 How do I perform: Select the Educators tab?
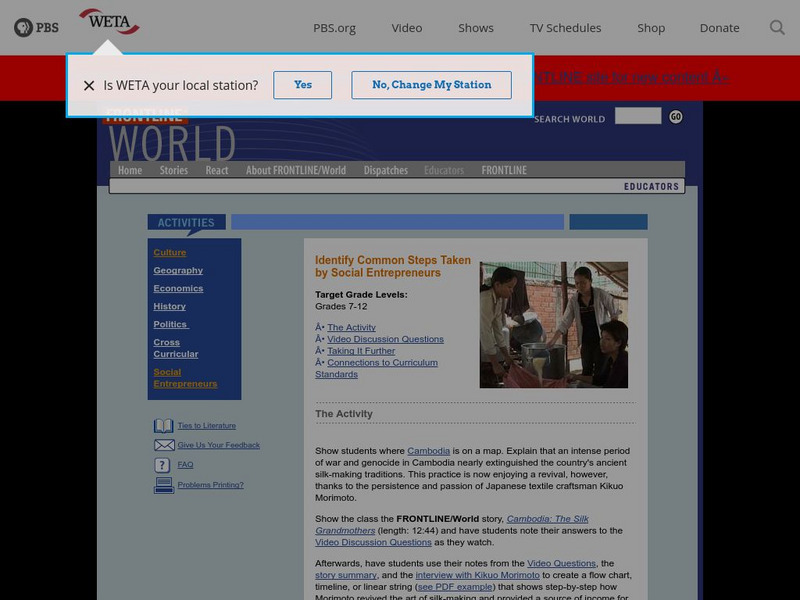point(444,170)
